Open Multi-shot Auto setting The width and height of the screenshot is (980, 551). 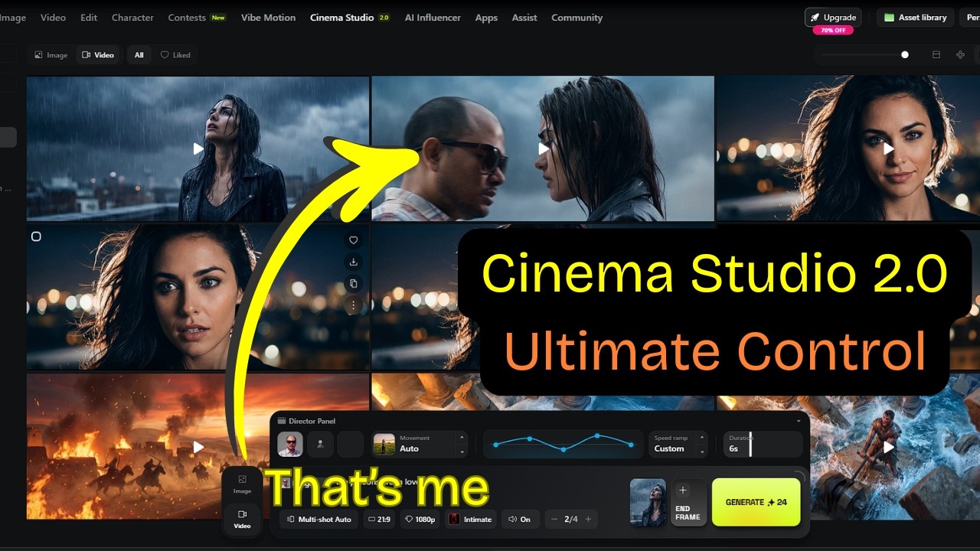pyautogui.click(x=318, y=519)
